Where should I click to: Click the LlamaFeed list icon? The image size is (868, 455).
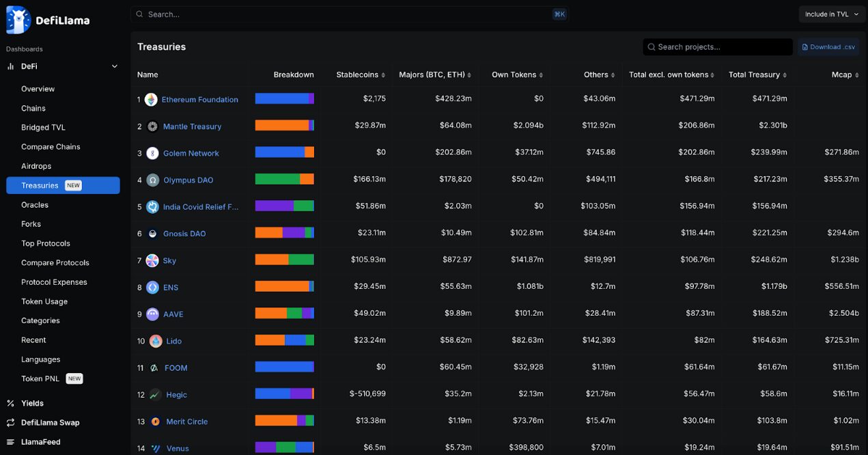pos(11,442)
